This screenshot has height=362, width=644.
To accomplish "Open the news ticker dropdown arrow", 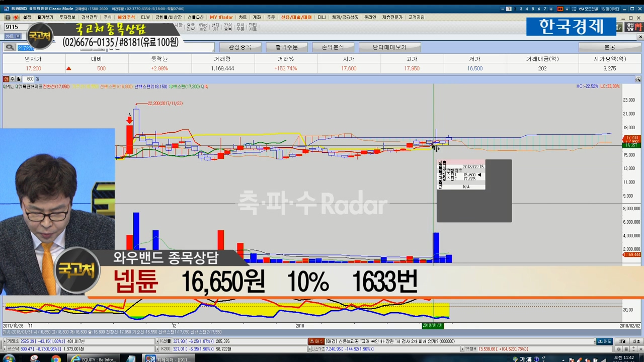I will tap(594, 341).
